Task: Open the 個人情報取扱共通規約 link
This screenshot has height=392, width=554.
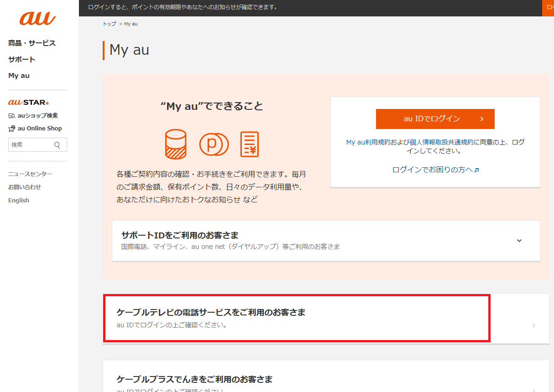Action: [x=442, y=142]
